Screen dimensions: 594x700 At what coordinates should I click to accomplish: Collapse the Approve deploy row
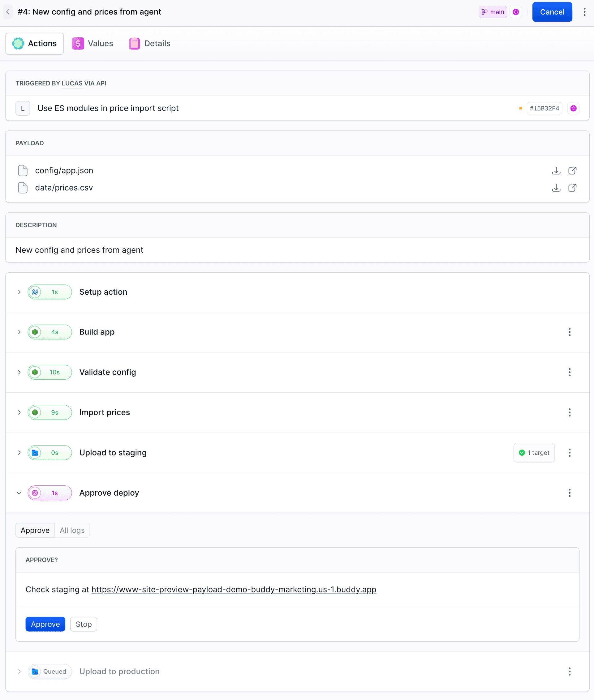(x=19, y=493)
